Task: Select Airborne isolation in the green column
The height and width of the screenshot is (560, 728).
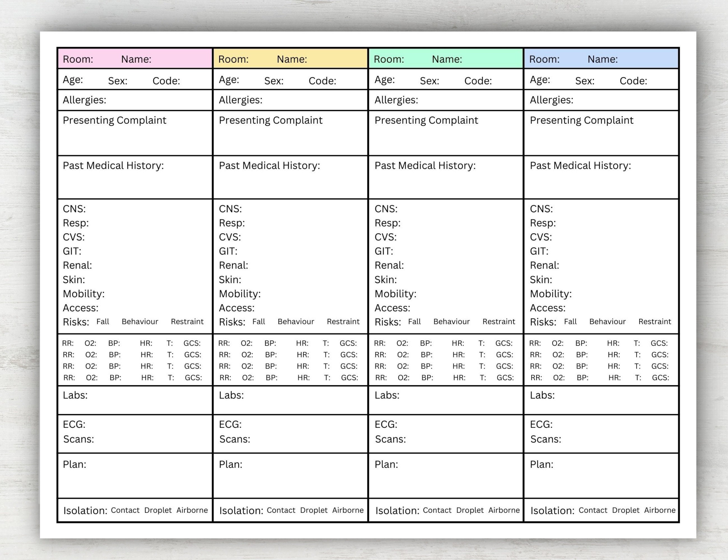Action: tap(503, 510)
